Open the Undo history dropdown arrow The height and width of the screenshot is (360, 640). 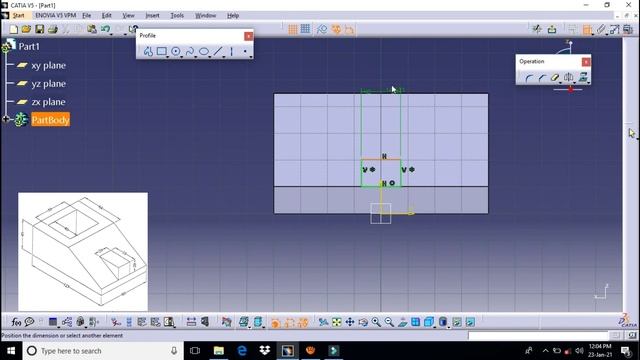click(111, 34)
